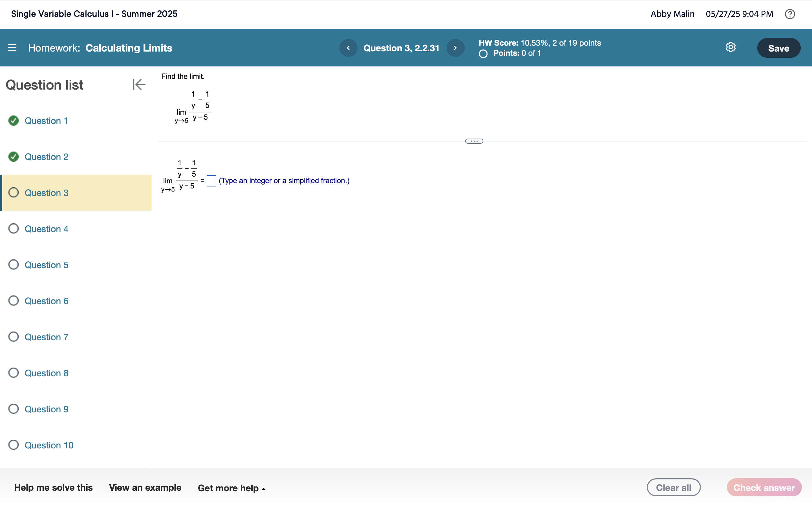The image size is (812, 507).
Task: Open Question 10 in the list
Action: pyautogui.click(x=49, y=445)
